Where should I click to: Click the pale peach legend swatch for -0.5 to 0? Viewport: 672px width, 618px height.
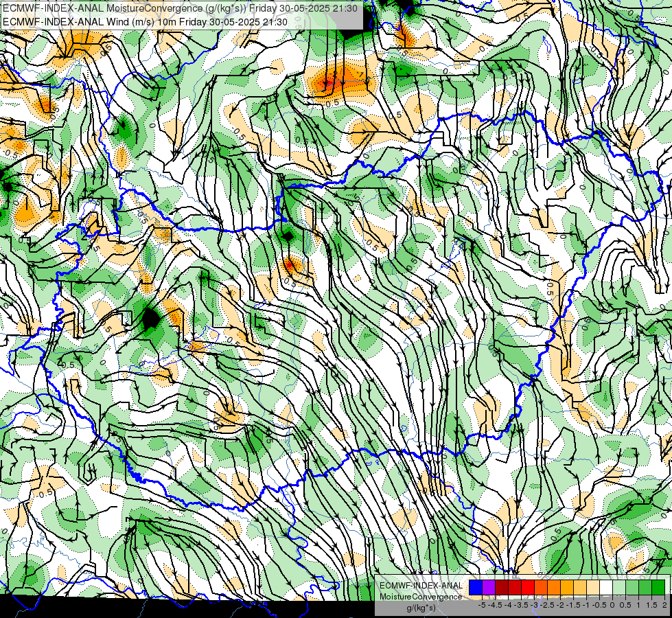click(x=593, y=588)
